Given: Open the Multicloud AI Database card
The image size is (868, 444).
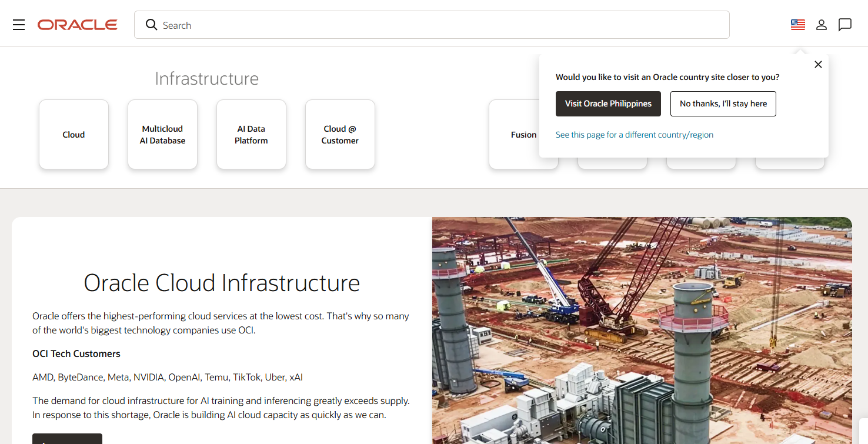Looking at the screenshot, I should (x=162, y=135).
